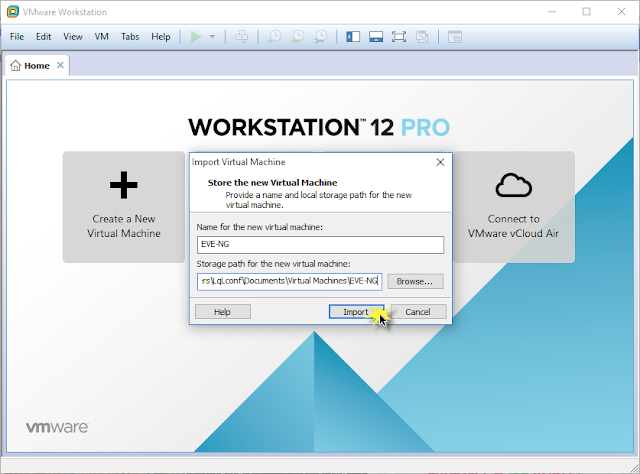Close the VMware Workstation window
This screenshot has width=640, height=474.
point(621,12)
